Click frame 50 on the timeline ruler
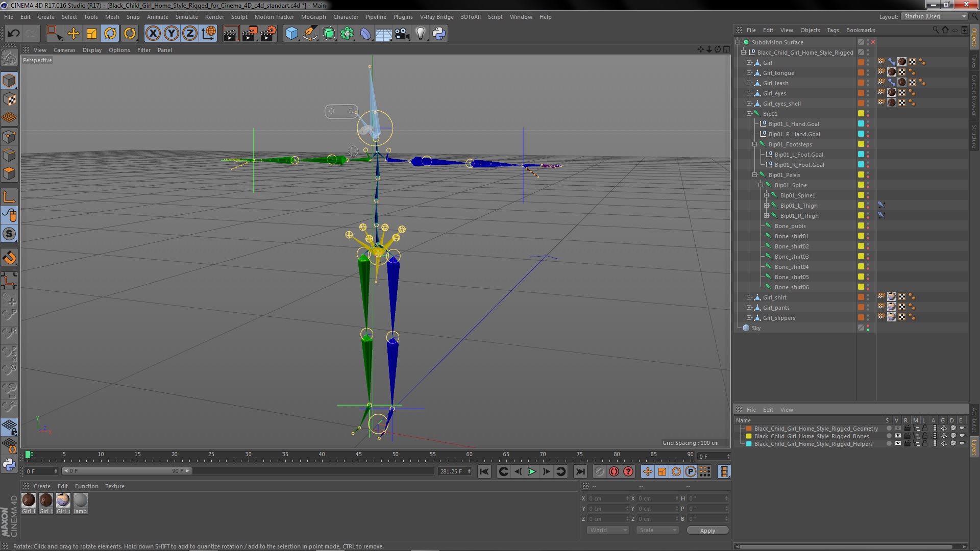 [396, 454]
